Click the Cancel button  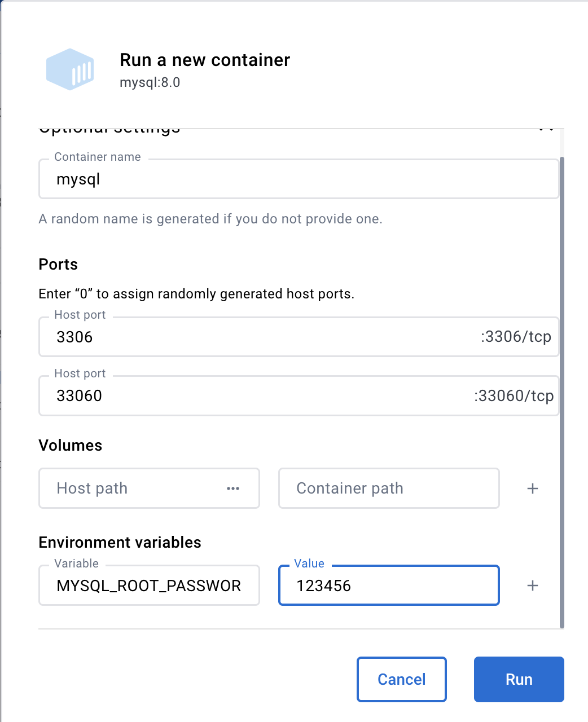tap(401, 679)
